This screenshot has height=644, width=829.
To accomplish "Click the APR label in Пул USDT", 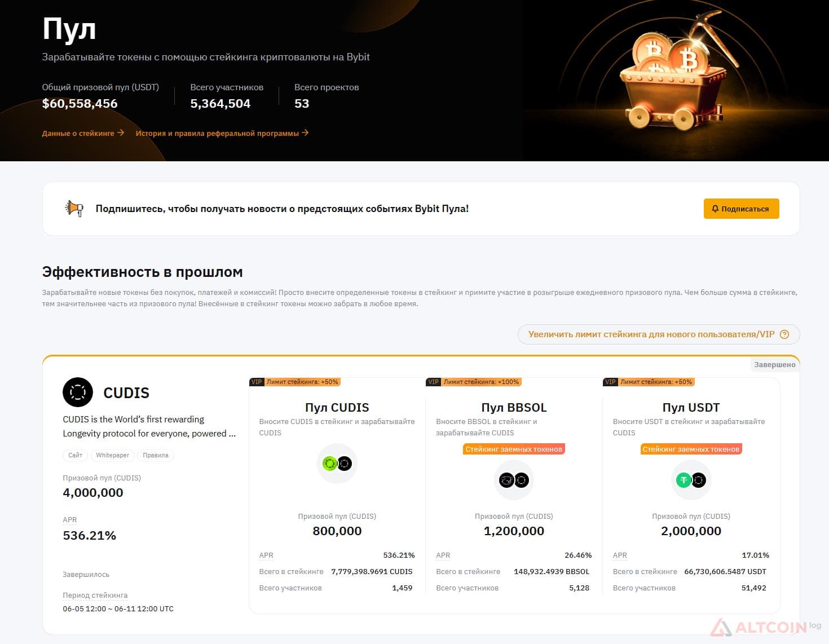I will [x=620, y=555].
